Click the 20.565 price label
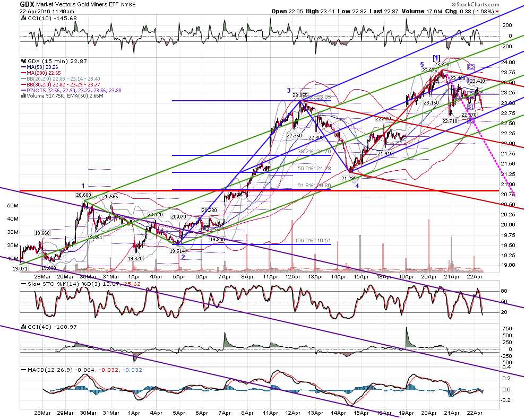 (x=110, y=197)
